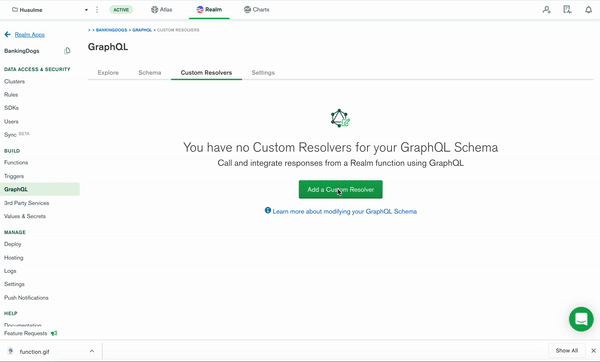Screen dimensions: 600x362
Task: Copy the BankingDogs app ID
Action: [x=67, y=51]
